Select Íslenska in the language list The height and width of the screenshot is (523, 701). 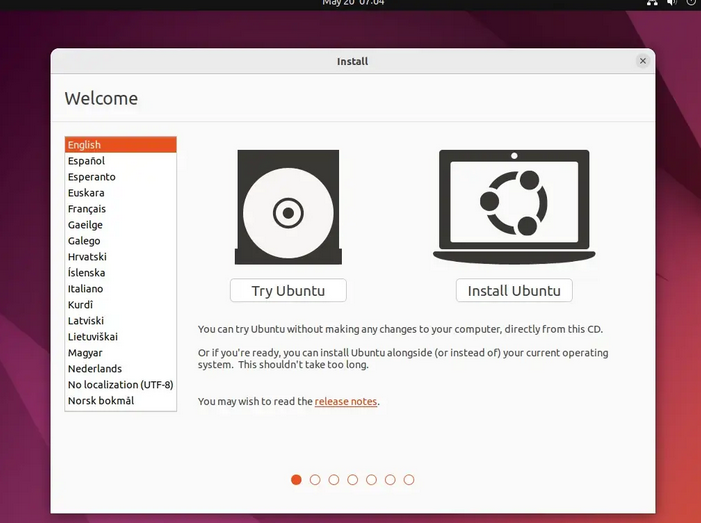121,273
